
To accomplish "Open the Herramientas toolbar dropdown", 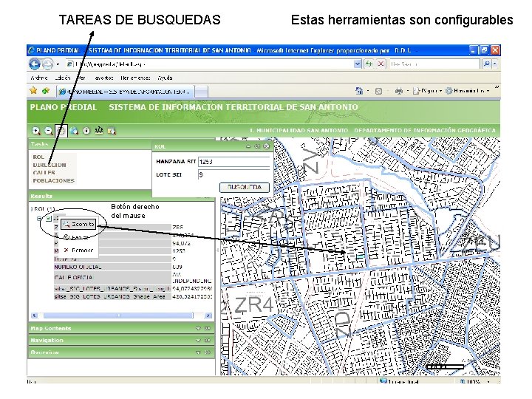I will click(x=468, y=91).
